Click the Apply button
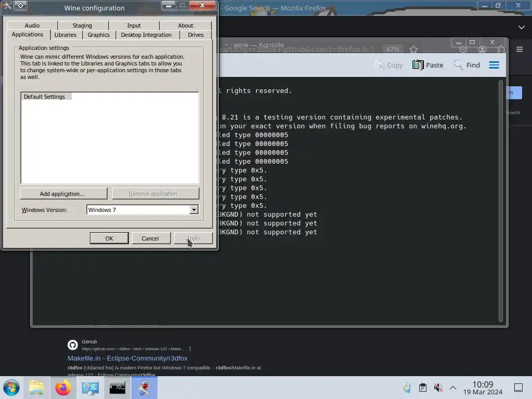 click(193, 238)
